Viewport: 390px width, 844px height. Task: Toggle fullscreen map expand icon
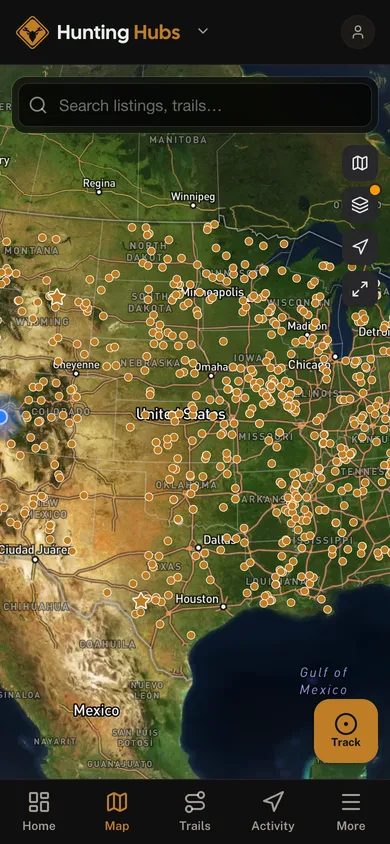point(360,289)
